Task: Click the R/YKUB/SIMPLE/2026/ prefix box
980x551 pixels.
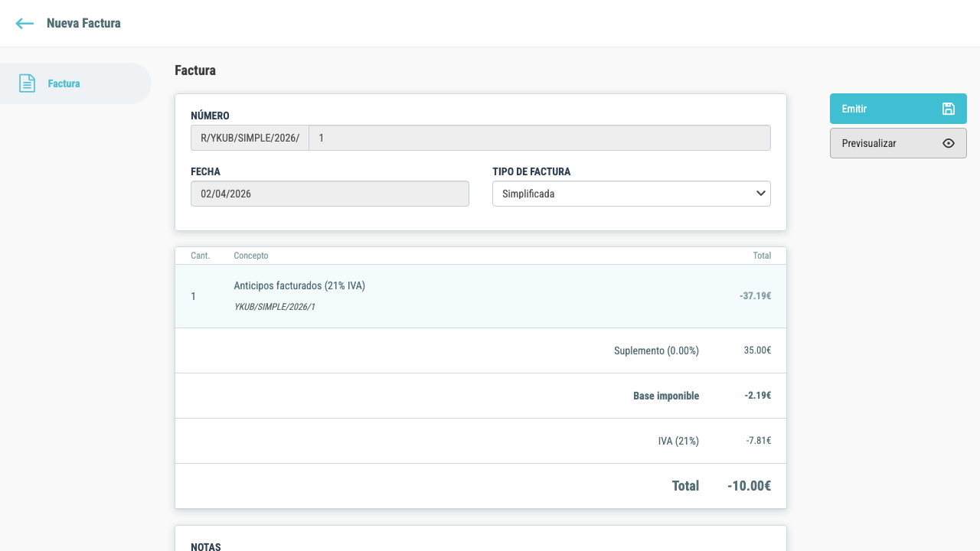Action: click(250, 138)
